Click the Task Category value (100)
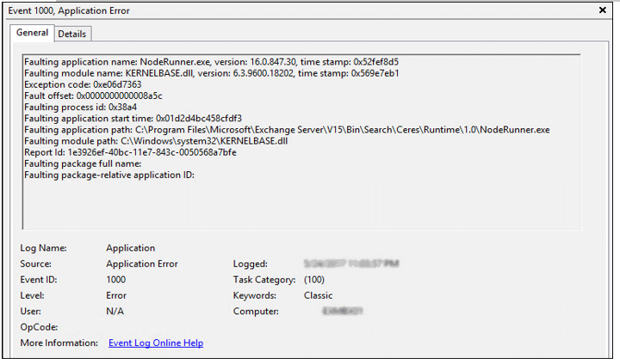 tap(314, 280)
